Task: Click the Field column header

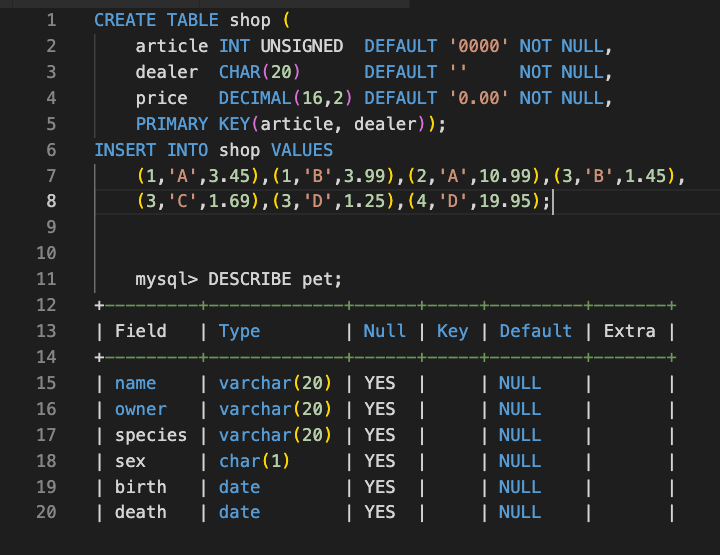Action: [141, 331]
